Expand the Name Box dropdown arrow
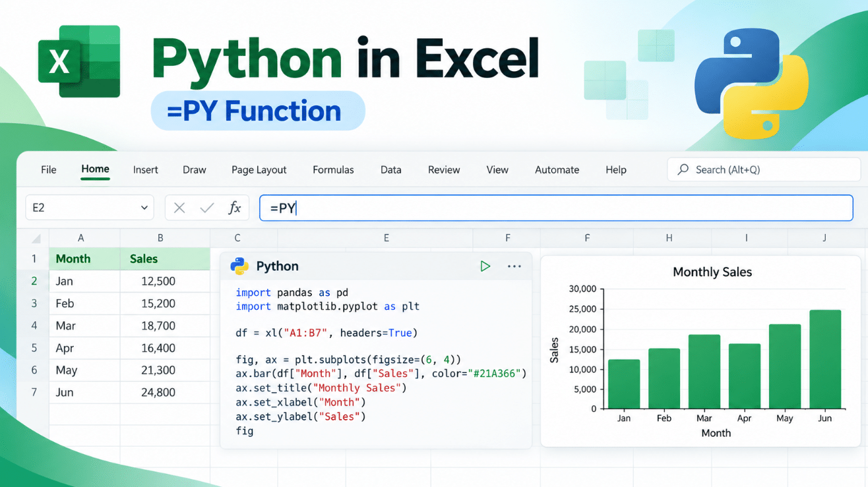 click(x=144, y=208)
